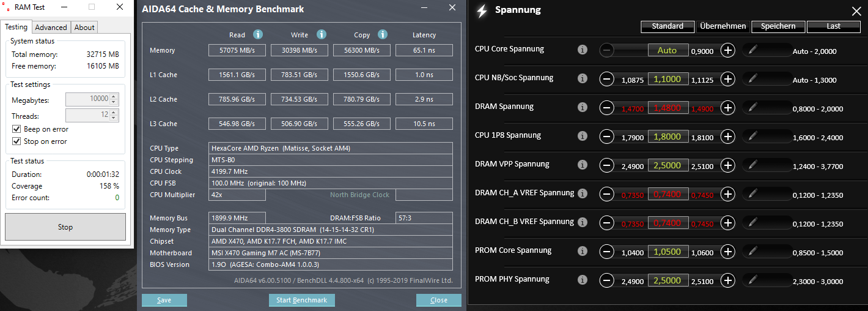Click info icon next to Read column
Image resolution: width=868 pixels, height=311 pixels.
[258, 35]
